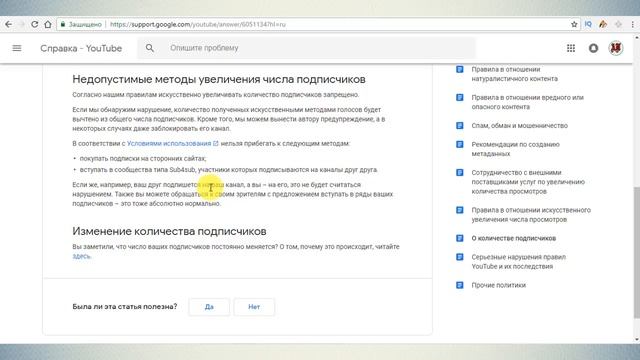Click the address bar URL
This screenshot has height=360, width=640.
pos(198,24)
